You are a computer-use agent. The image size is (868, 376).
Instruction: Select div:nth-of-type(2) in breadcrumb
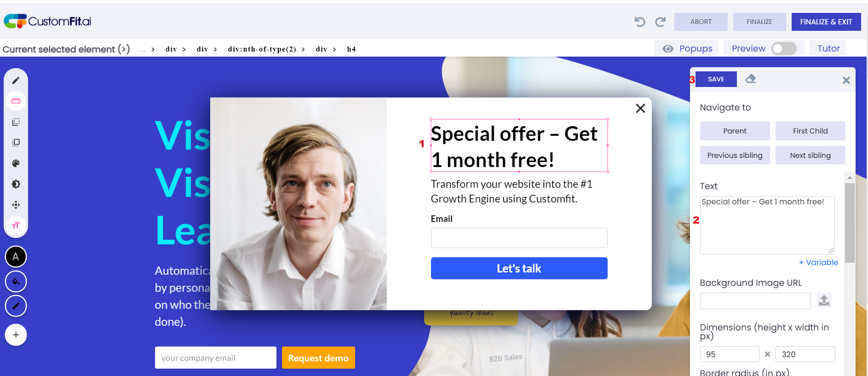coord(262,49)
